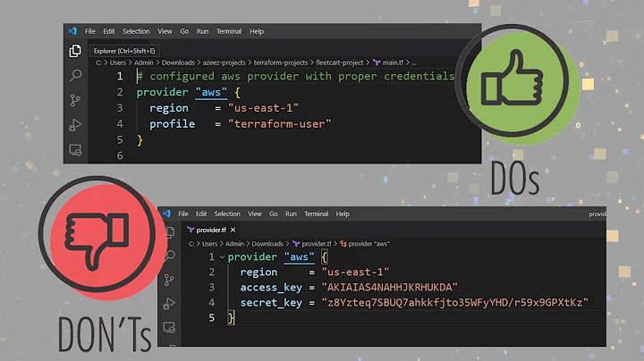Click fleetcart-project breadcrumb segment
Viewport: 644px width, 361px height.
(x=339, y=63)
